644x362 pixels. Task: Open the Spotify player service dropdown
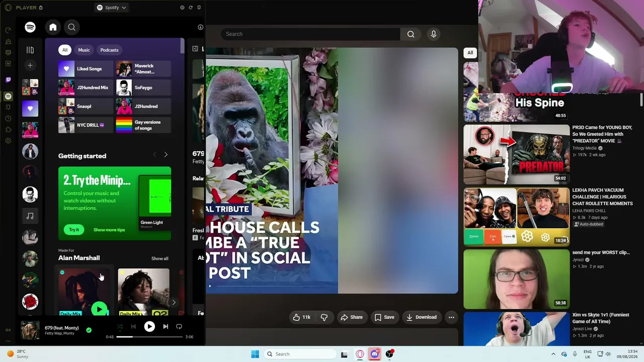pyautogui.click(x=111, y=8)
